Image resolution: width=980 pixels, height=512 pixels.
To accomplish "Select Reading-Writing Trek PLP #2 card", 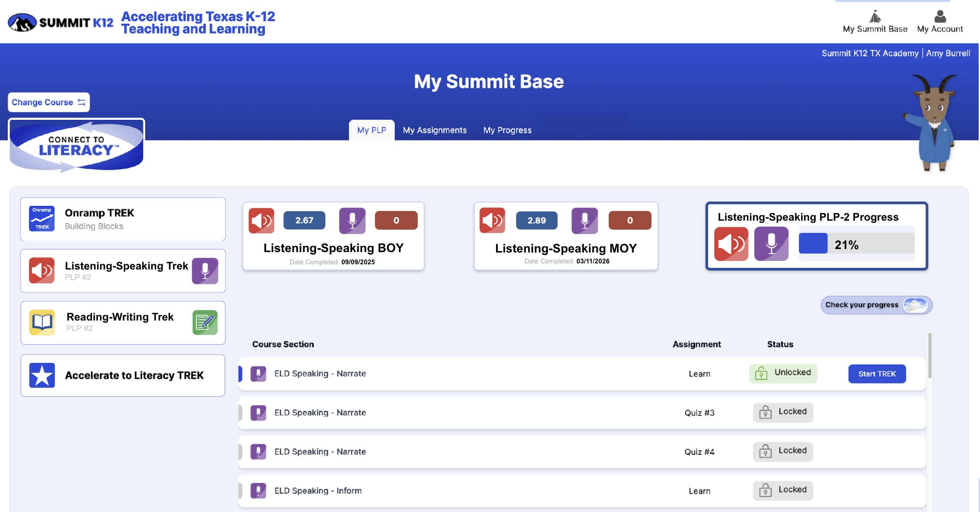I will (123, 323).
